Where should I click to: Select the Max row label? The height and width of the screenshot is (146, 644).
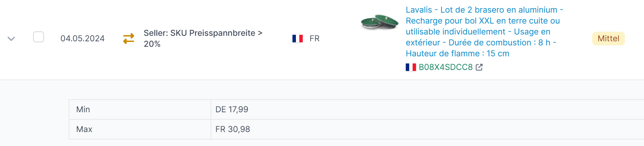click(84, 129)
